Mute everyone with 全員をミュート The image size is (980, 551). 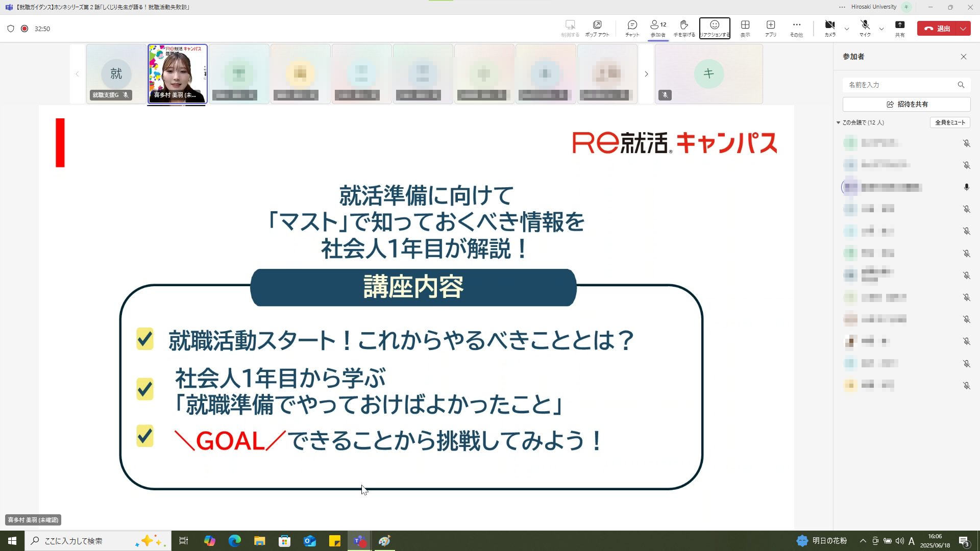950,122
